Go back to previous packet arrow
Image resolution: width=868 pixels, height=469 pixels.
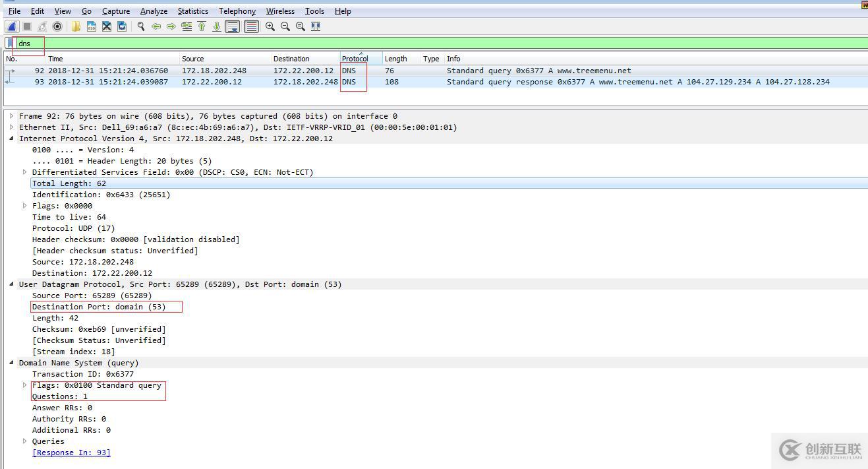pos(156,26)
